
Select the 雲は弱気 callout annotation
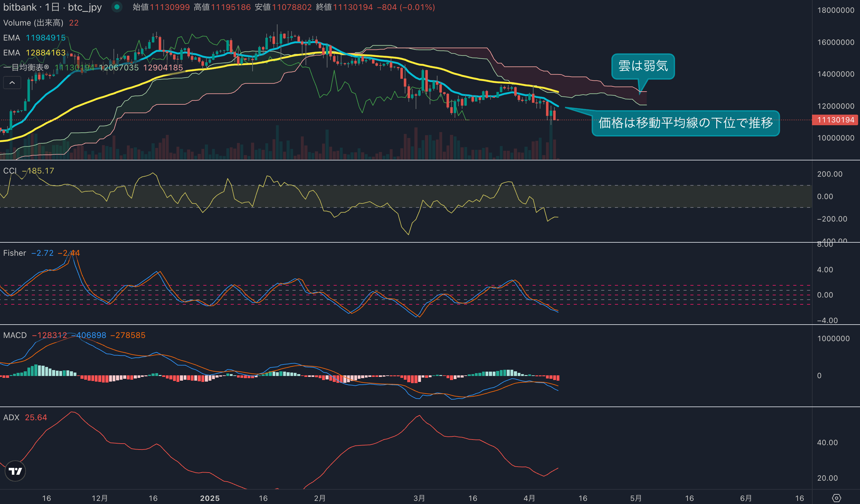pos(643,66)
